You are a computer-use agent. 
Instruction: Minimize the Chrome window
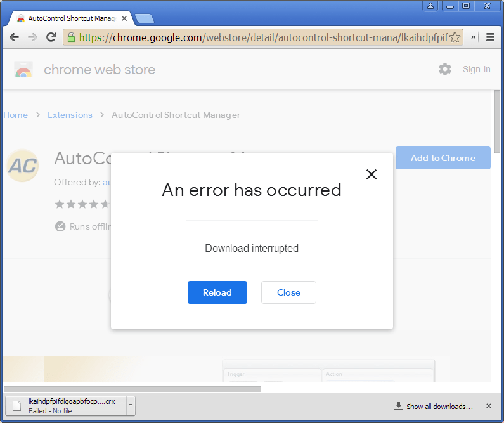pos(449,6)
